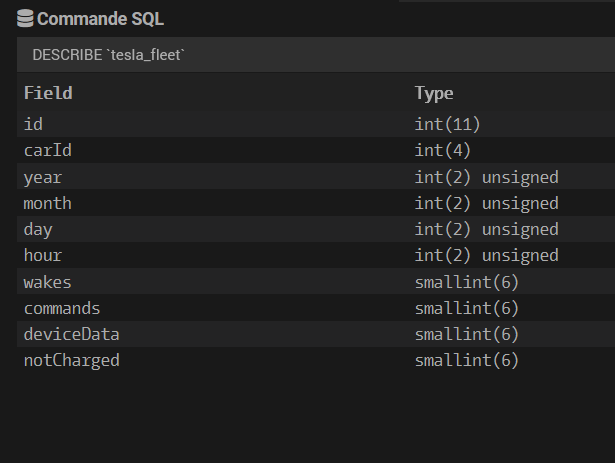The image size is (615, 463).
Task: Click the int(4) type of carId
Action: click(x=443, y=150)
